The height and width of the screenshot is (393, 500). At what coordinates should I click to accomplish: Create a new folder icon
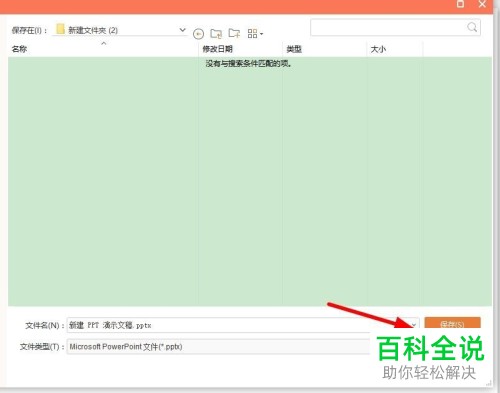point(234,33)
